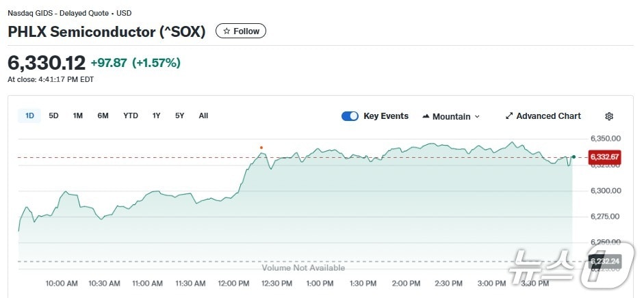Image resolution: width=644 pixels, height=298 pixels.
Task: Click the PHLX Semiconductor (^SOX) title
Action: point(107,31)
